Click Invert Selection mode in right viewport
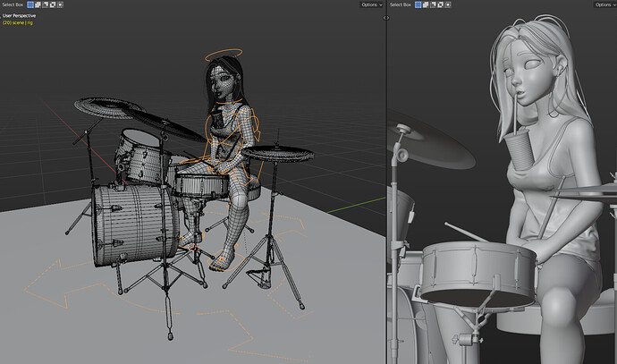 tap(441, 4)
